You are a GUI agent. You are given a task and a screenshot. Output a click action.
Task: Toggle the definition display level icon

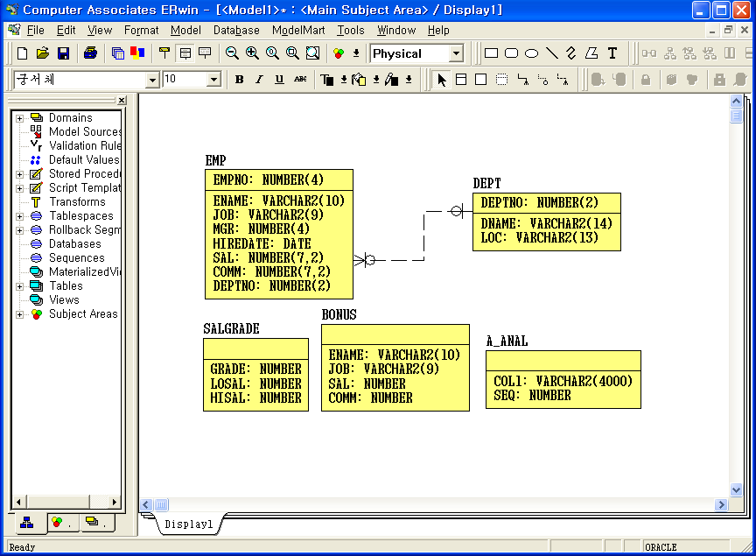[205, 53]
